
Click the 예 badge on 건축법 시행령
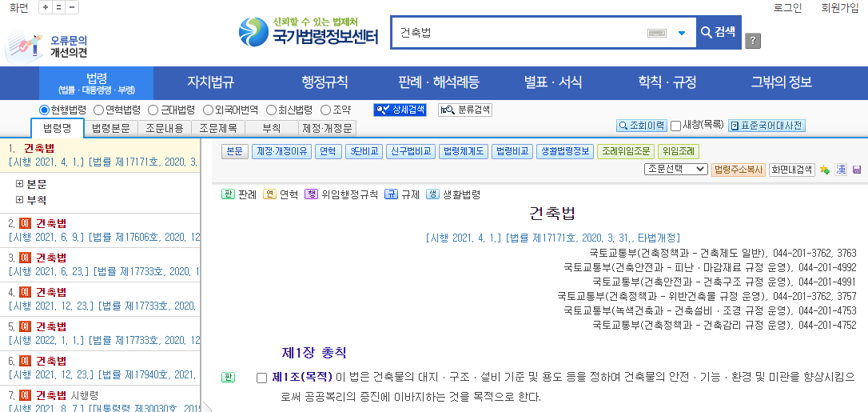tap(25, 395)
